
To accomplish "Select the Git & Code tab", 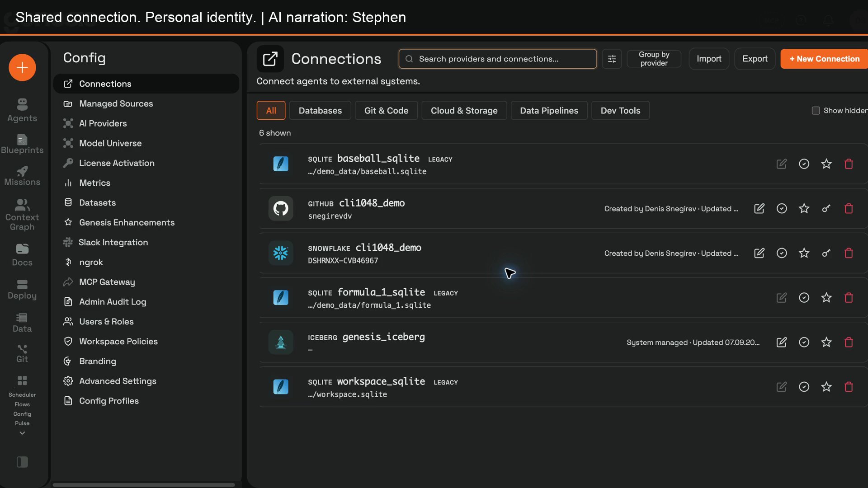I will (x=386, y=110).
